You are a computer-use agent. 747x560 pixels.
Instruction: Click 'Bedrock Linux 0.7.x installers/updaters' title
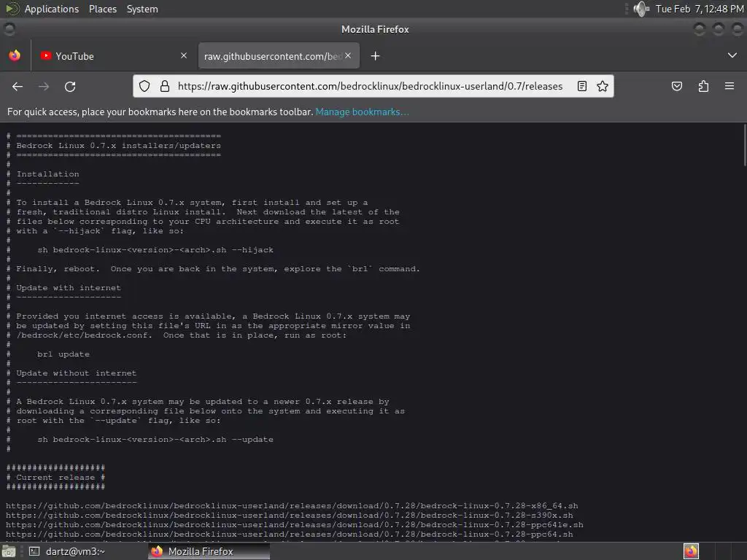pos(119,146)
